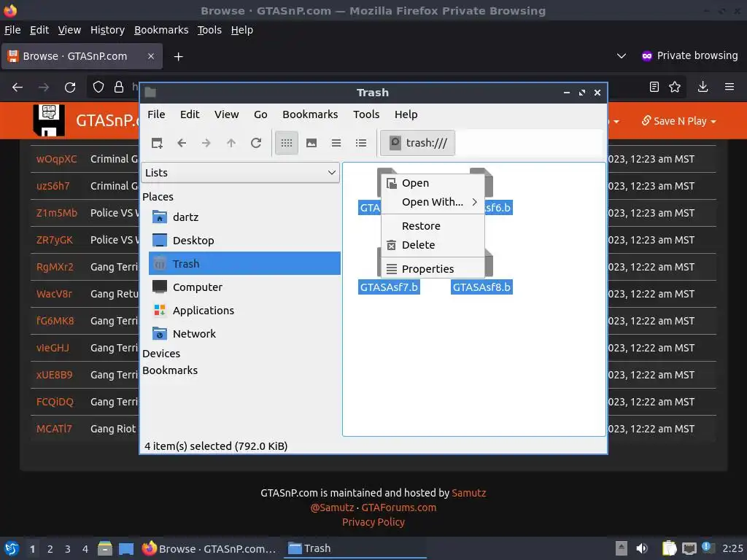Open Firefox downloads panel
This screenshot has width=747, height=560.
pos(703,87)
